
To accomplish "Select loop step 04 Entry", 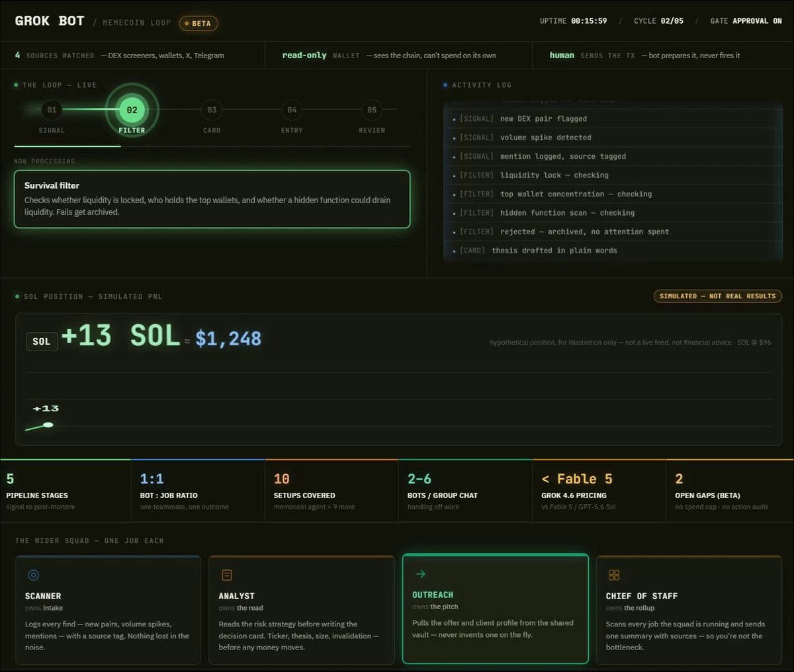I will coord(292,110).
